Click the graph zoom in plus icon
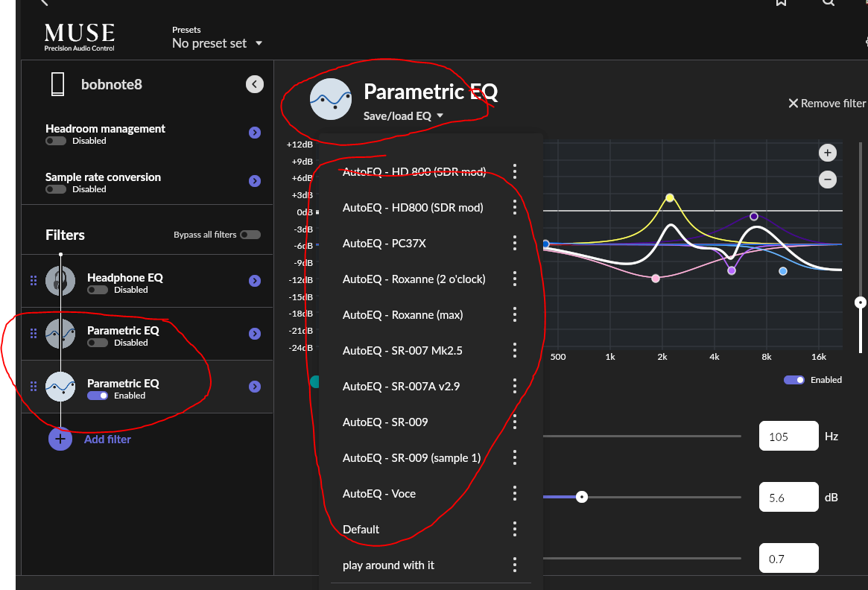The width and height of the screenshot is (868, 590). click(827, 153)
